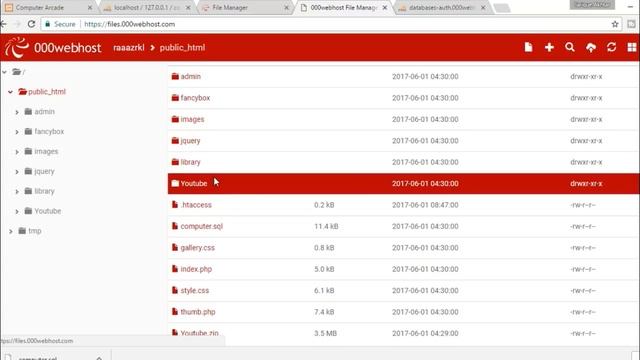Click fancybox folder name in list
Image resolution: width=640 pixels, height=360 pixels.
click(x=195, y=98)
